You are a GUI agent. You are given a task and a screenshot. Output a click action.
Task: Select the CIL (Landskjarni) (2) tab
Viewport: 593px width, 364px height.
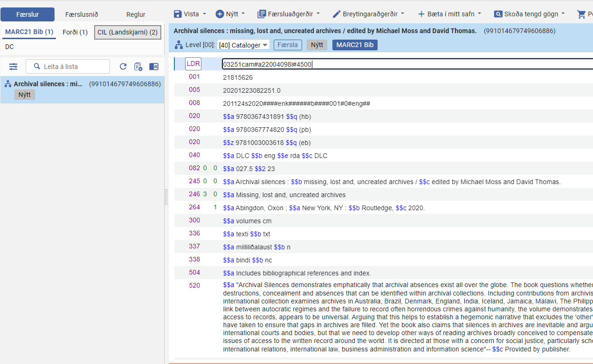point(128,32)
